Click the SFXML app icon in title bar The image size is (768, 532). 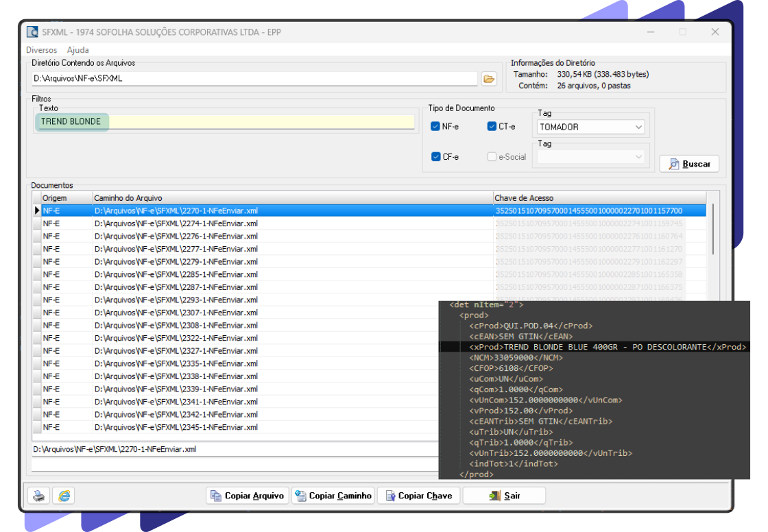[32, 32]
